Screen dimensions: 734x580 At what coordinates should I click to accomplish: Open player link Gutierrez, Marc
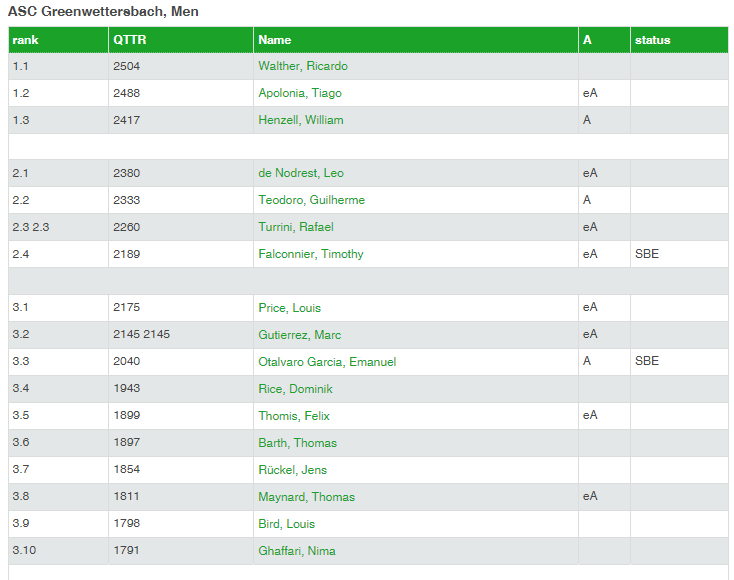point(300,335)
